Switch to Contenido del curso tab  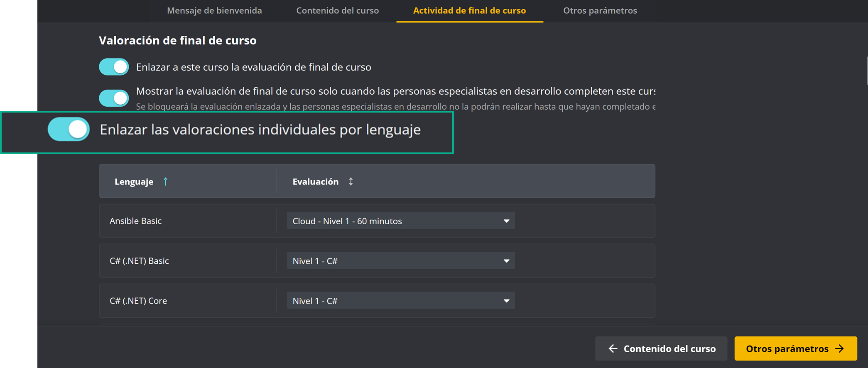(x=337, y=10)
